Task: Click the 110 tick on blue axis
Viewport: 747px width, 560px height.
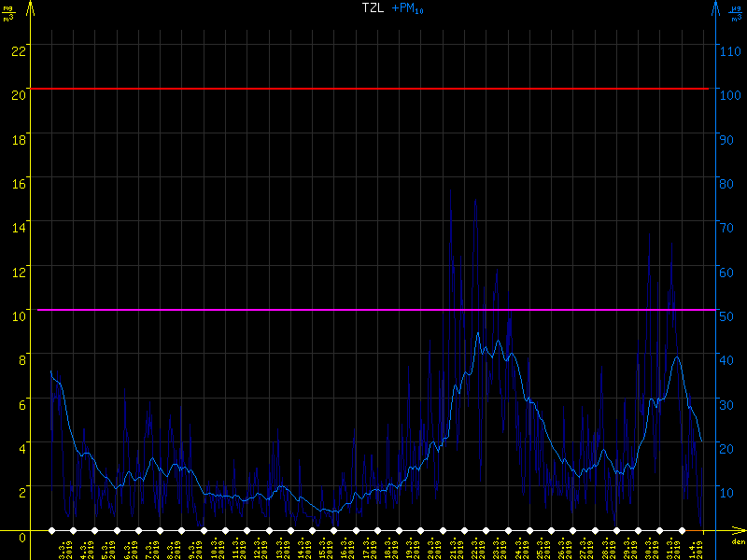Action: [732, 49]
